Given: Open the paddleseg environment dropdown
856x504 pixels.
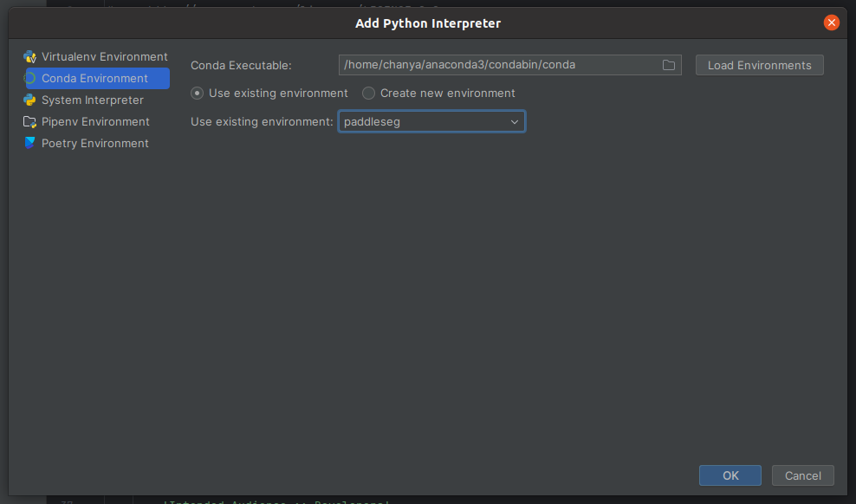Looking at the screenshot, I should pos(431,121).
